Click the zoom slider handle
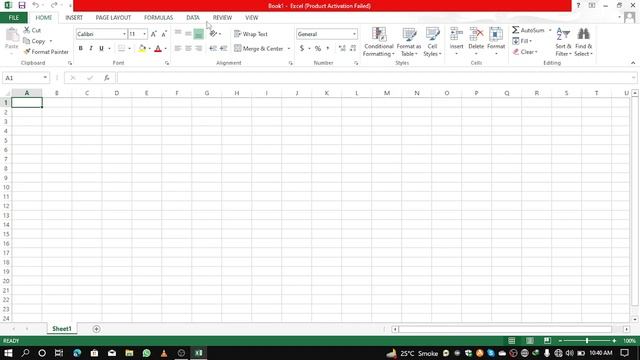Screen dimensions: 640x360 pos(587,340)
